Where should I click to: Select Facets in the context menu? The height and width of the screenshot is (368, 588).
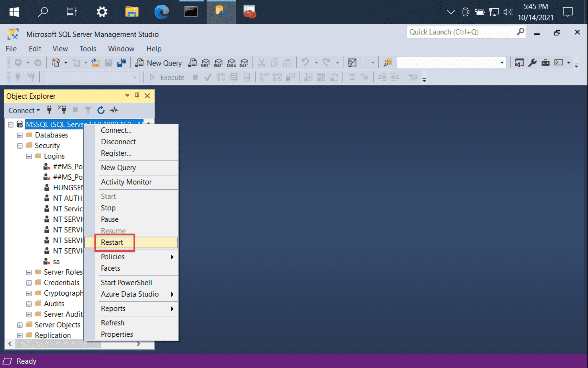131,268
